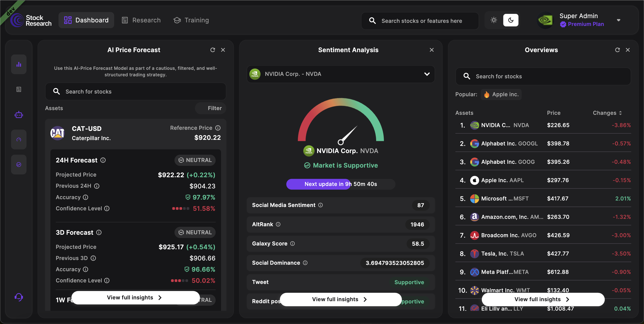
Task: Click the Previous 24H info icon
Action: [97, 186]
